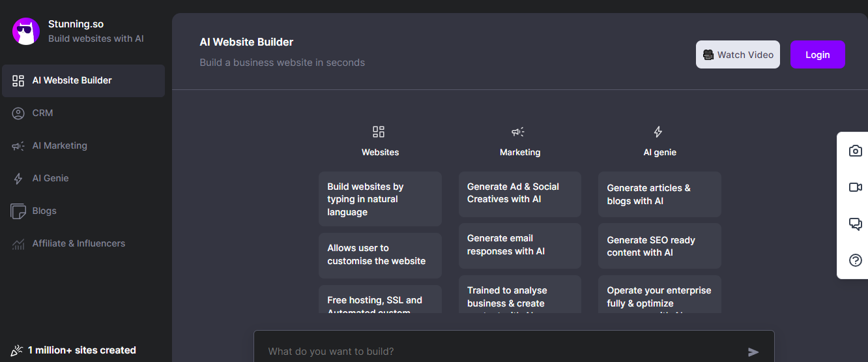Pick 'Generate SEO ready content with AI' card
The height and width of the screenshot is (362, 868).
pyautogui.click(x=659, y=246)
